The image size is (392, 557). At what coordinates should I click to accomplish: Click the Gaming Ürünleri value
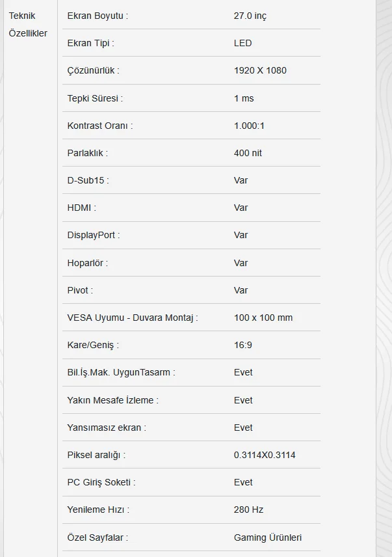pyautogui.click(x=268, y=537)
